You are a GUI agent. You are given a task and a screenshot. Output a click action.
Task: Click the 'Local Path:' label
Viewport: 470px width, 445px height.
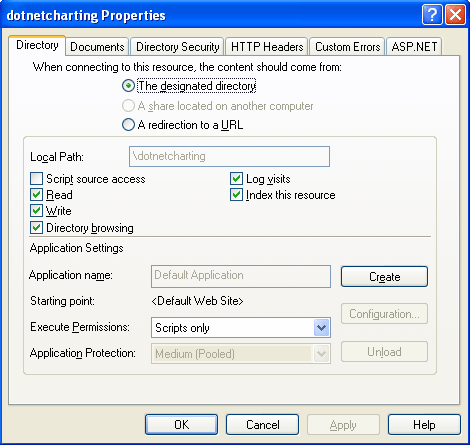click(x=57, y=157)
